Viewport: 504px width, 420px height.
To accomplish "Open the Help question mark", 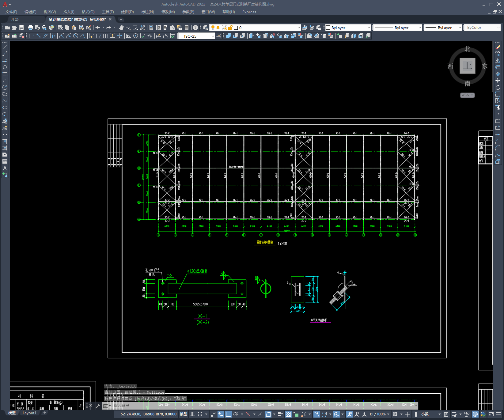I will (195, 28).
